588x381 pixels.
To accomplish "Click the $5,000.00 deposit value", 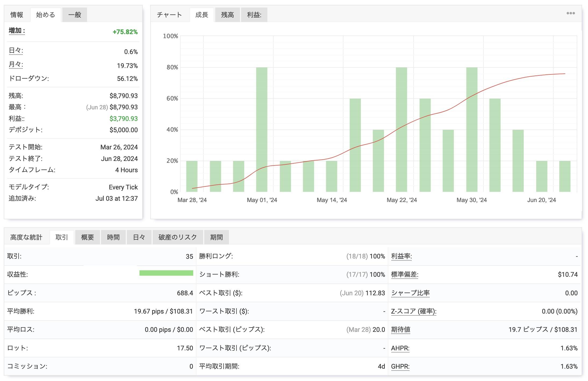I will coord(124,130).
